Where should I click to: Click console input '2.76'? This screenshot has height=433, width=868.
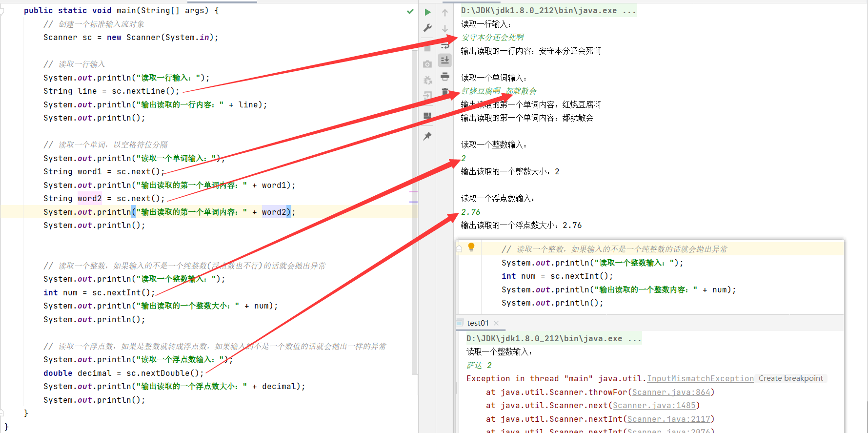(470, 212)
